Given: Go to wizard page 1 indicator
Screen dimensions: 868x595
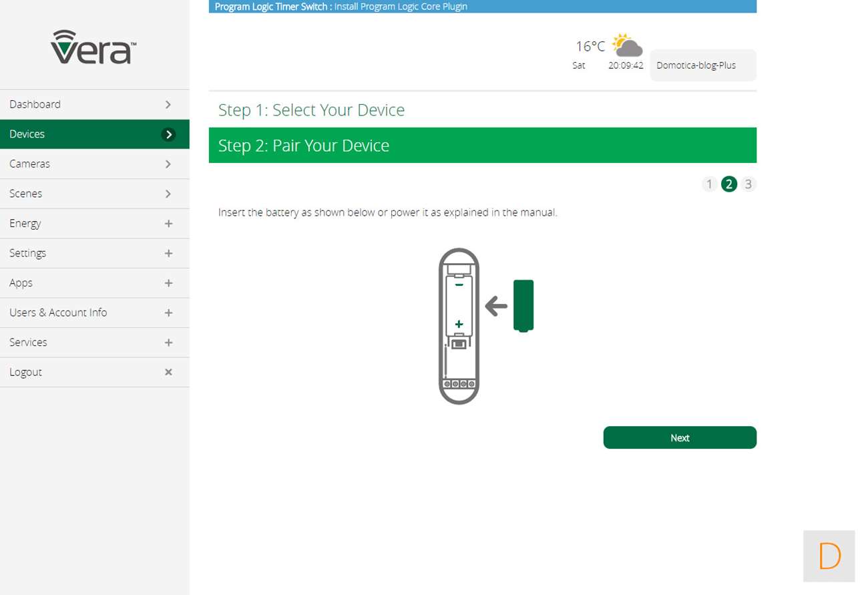Looking at the screenshot, I should pos(709,184).
